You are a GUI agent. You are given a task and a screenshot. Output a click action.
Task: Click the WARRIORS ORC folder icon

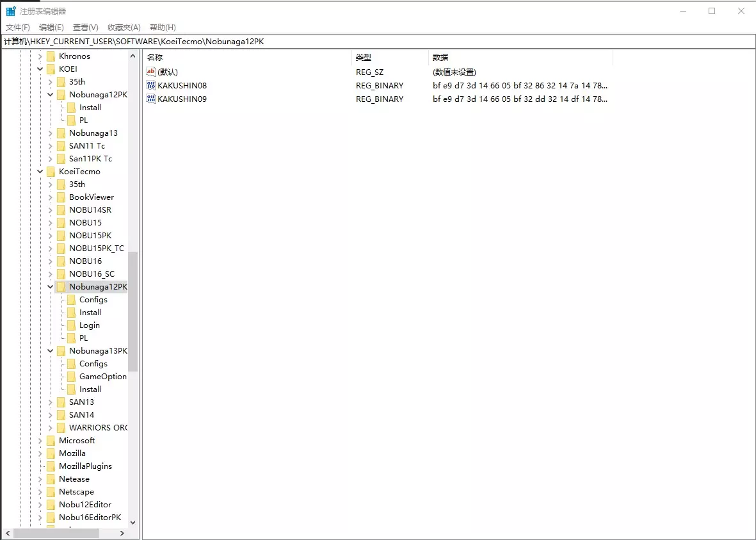(61, 427)
